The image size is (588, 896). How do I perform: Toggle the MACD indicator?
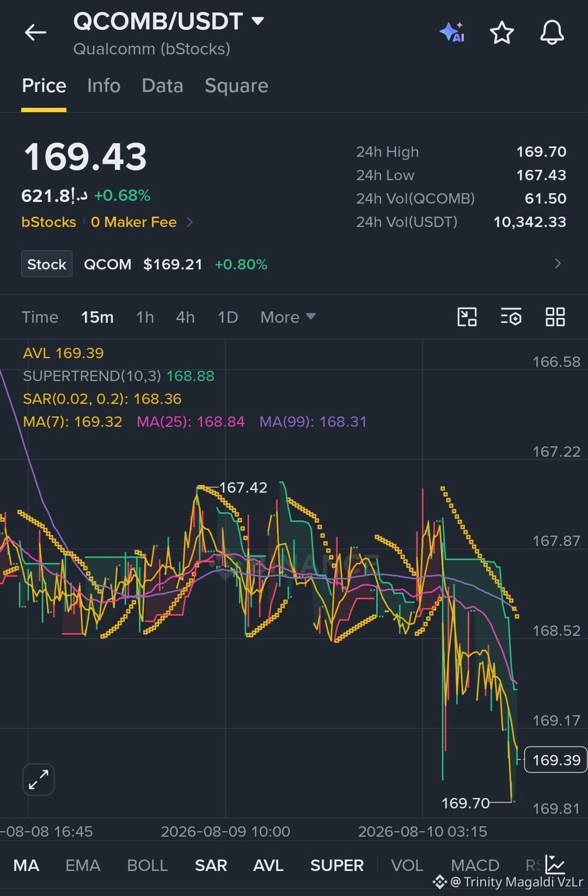(475, 865)
